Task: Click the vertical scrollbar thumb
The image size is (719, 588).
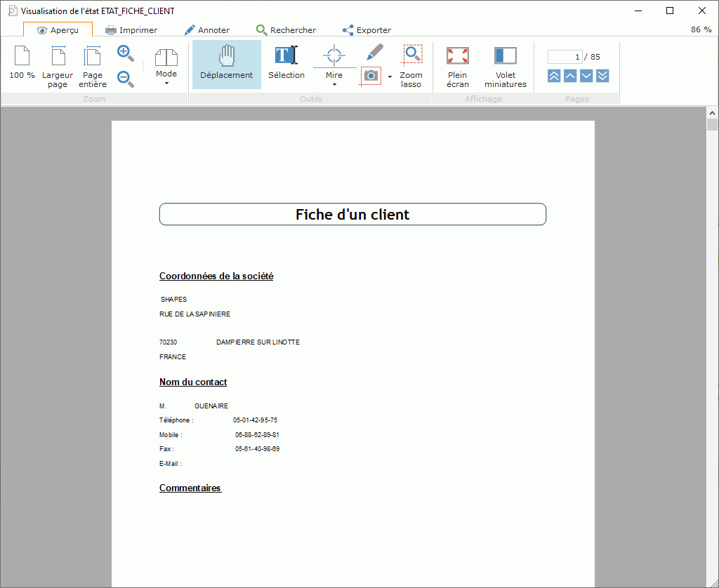Action: tap(712, 125)
